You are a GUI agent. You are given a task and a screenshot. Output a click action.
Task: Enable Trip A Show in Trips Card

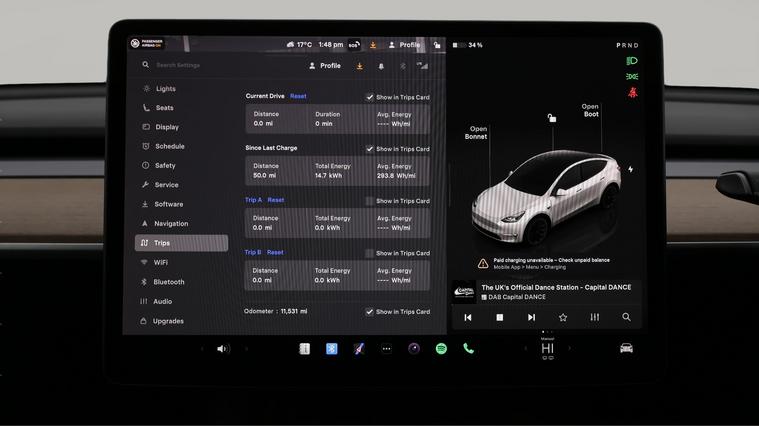[x=370, y=201]
